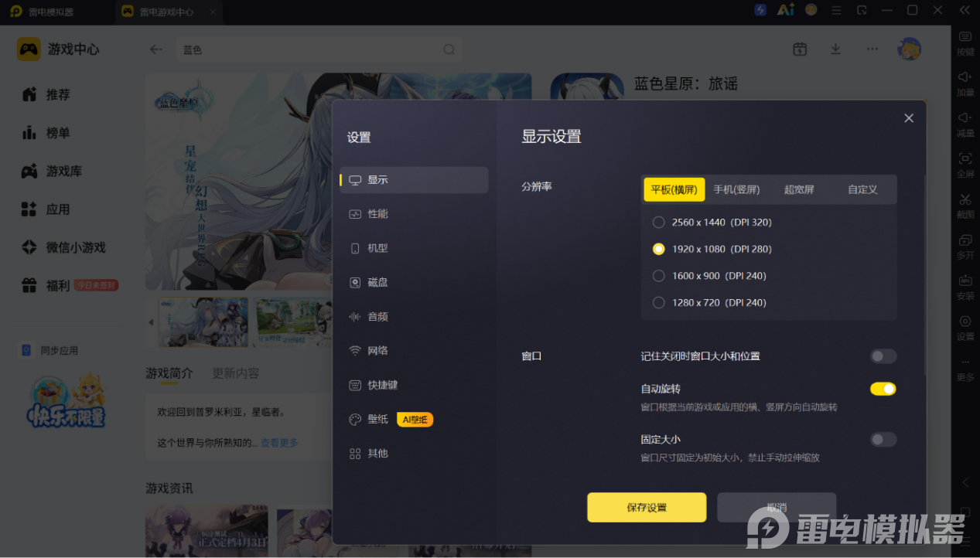Open the 按键 keyboard mapping tool
The width and height of the screenshot is (980, 558).
965,43
